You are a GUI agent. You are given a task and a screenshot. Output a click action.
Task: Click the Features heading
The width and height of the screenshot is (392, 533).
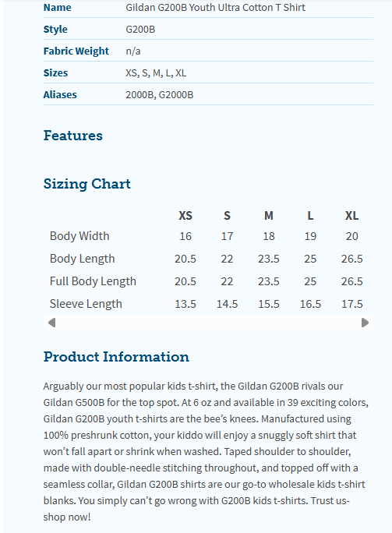tap(73, 136)
